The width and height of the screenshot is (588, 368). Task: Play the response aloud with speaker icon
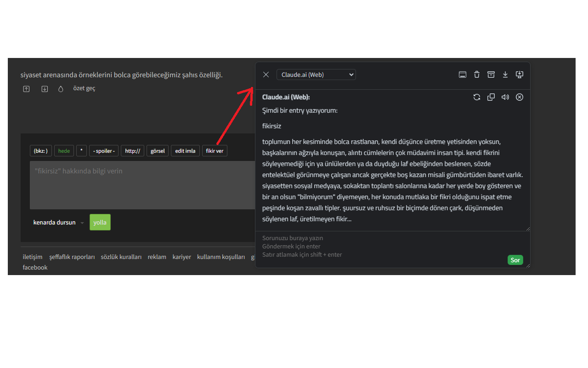[x=505, y=97]
